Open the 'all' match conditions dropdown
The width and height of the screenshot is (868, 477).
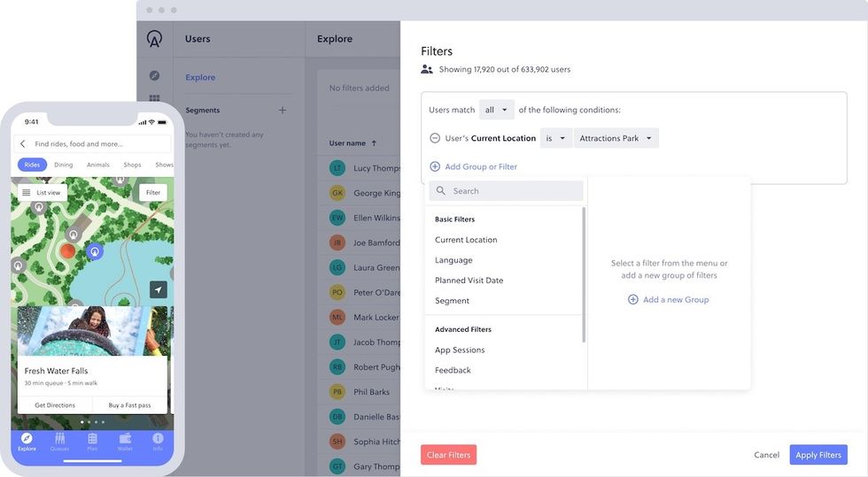coord(496,110)
